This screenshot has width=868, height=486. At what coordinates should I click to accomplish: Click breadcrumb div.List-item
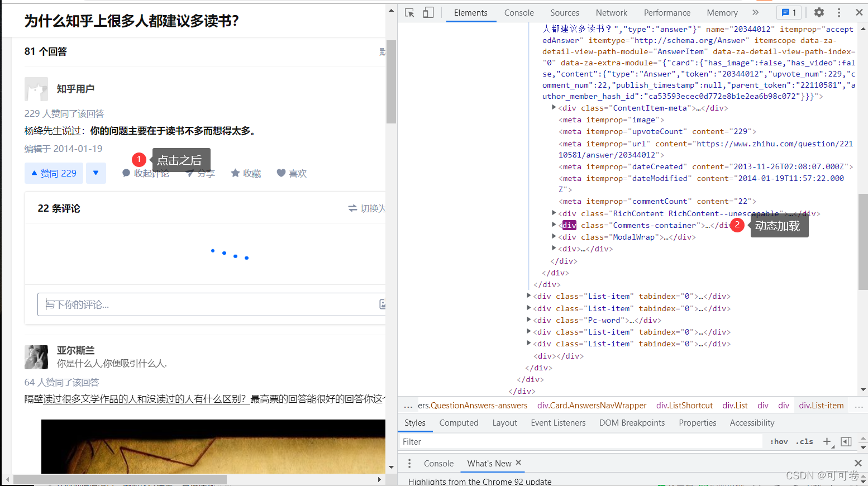[x=821, y=406]
